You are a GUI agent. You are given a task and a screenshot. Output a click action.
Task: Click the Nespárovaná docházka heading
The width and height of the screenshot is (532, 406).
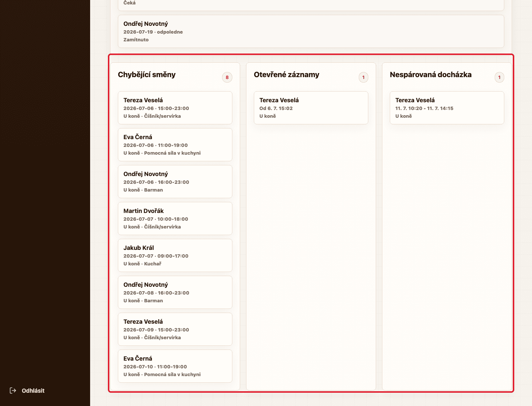[x=431, y=75]
